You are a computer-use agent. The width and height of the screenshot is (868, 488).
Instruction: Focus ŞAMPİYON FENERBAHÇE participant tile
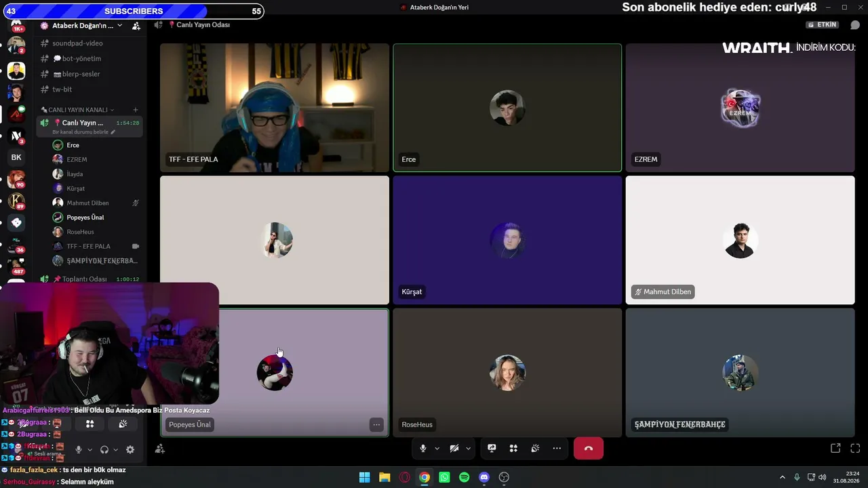click(x=741, y=373)
